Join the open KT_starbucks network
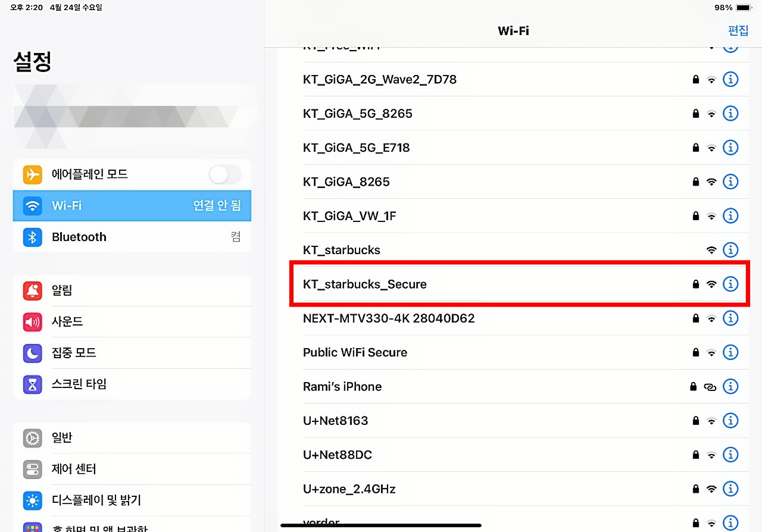Screen dimensions: 762x532 click(513, 250)
